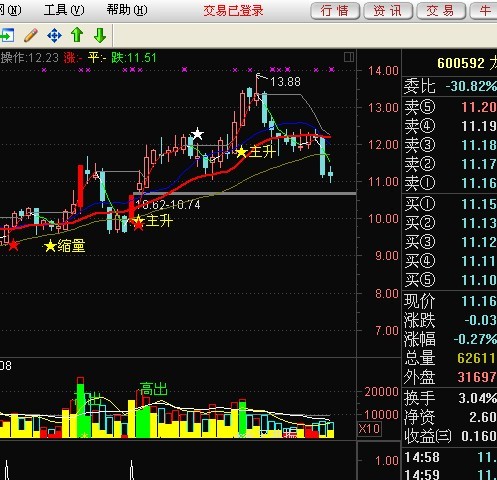Click the blue four-way move arrows icon
The height and width of the screenshot is (480, 497).
[54, 35]
